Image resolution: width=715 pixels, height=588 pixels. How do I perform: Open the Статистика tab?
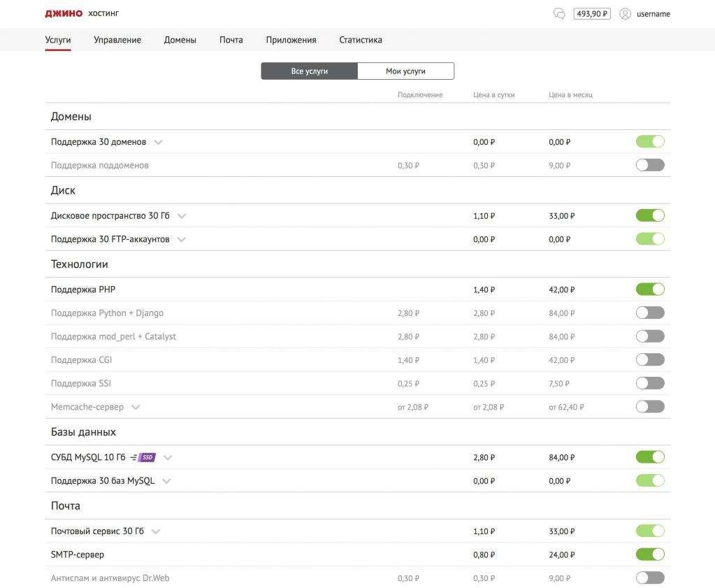click(360, 40)
